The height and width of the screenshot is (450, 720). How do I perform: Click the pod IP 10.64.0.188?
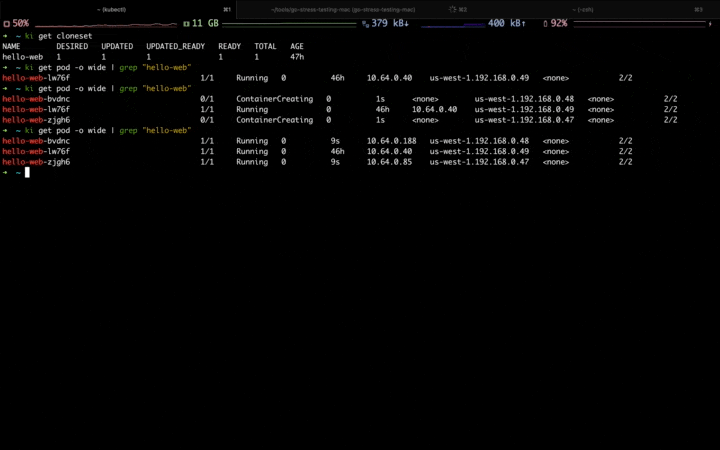tap(391, 141)
